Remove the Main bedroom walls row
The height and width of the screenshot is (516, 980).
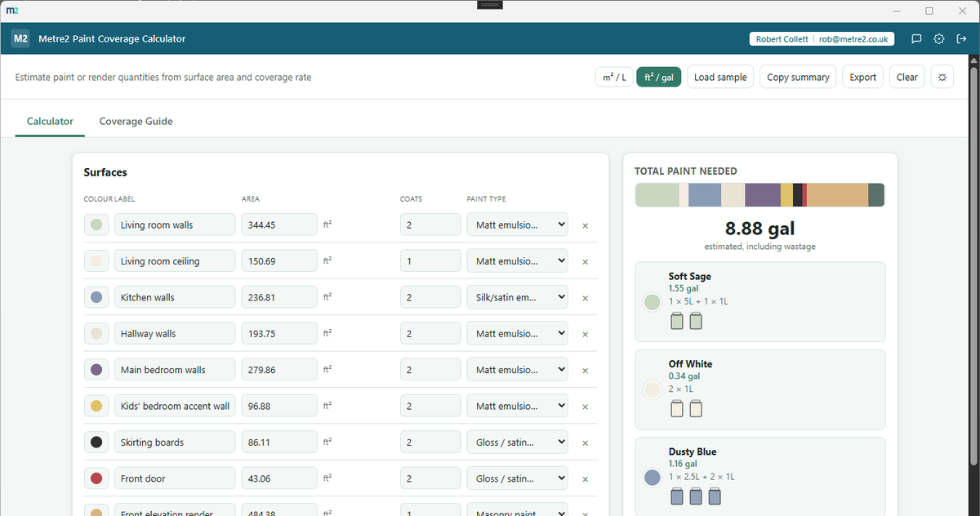click(585, 370)
